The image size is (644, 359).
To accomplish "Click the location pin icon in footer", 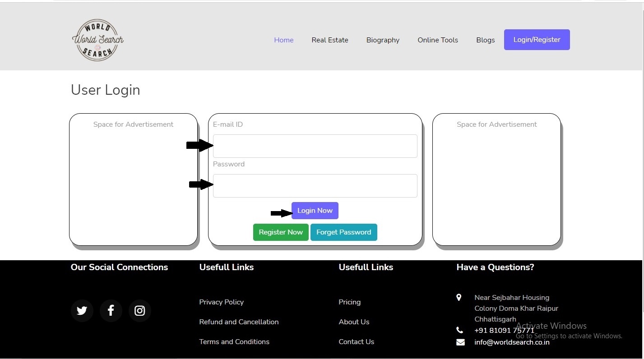I will point(459,298).
